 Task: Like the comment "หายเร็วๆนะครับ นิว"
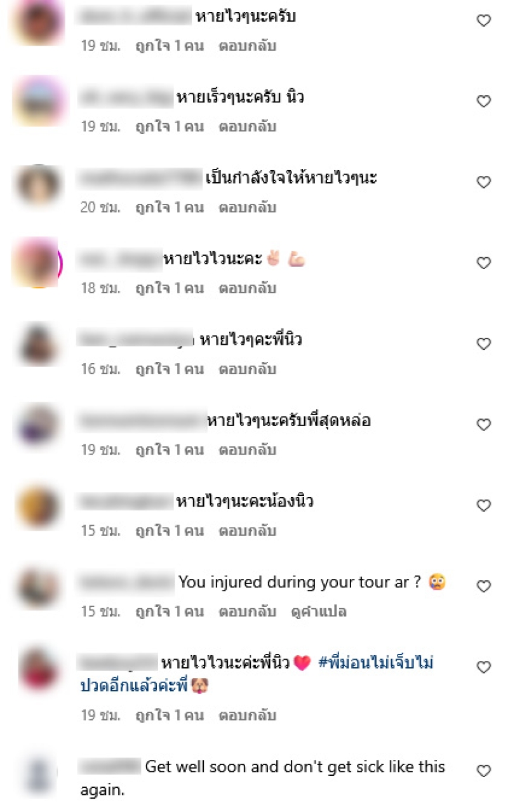(484, 102)
